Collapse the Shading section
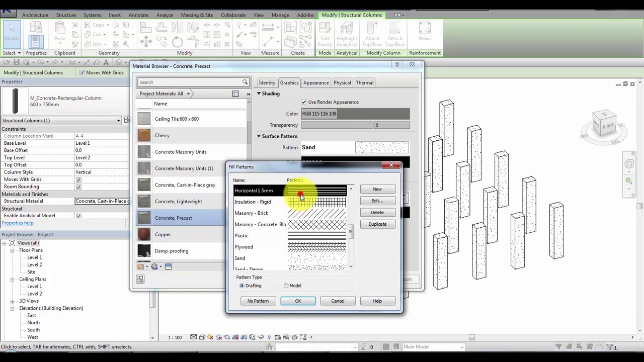Image resolution: width=644 pixels, height=362 pixels. coord(259,94)
